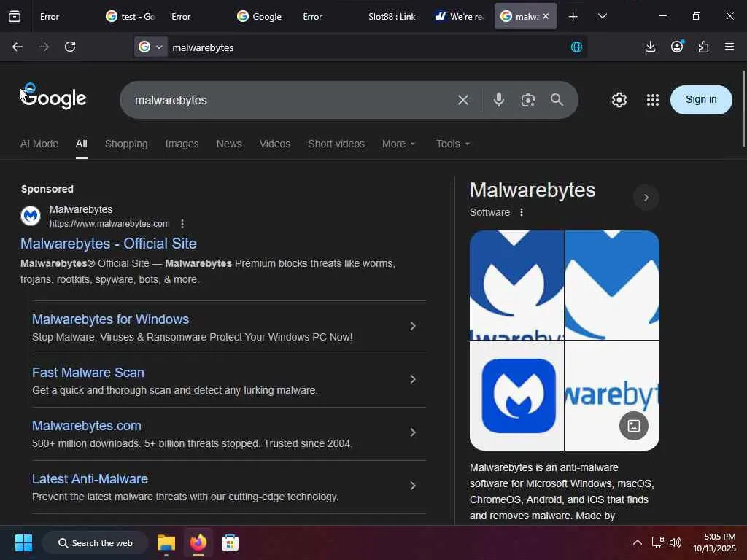Open the top-left Malwarebytes logo image

tap(516, 285)
